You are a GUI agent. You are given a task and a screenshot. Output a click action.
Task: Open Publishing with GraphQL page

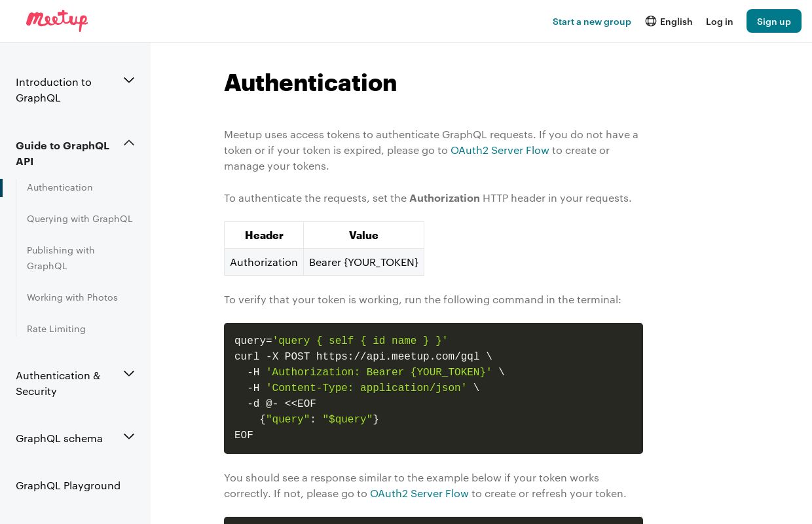point(61,258)
